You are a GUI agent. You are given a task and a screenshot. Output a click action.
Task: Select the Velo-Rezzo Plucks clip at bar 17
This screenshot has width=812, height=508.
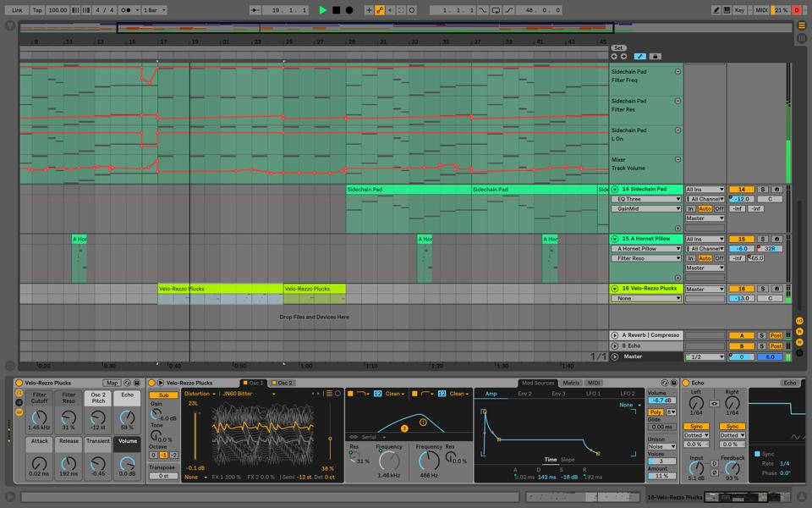click(220, 289)
